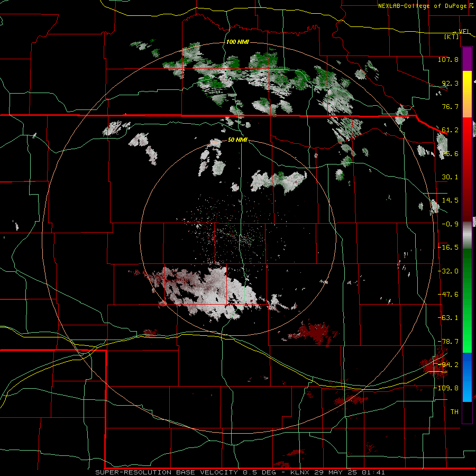Click the [KT] units label
The width and height of the screenshot is (476, 476).
coord(452,36)
